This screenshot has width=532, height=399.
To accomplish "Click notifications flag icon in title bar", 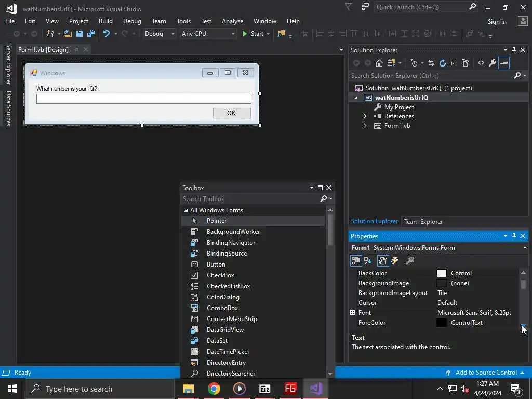I will pos(349,7).
